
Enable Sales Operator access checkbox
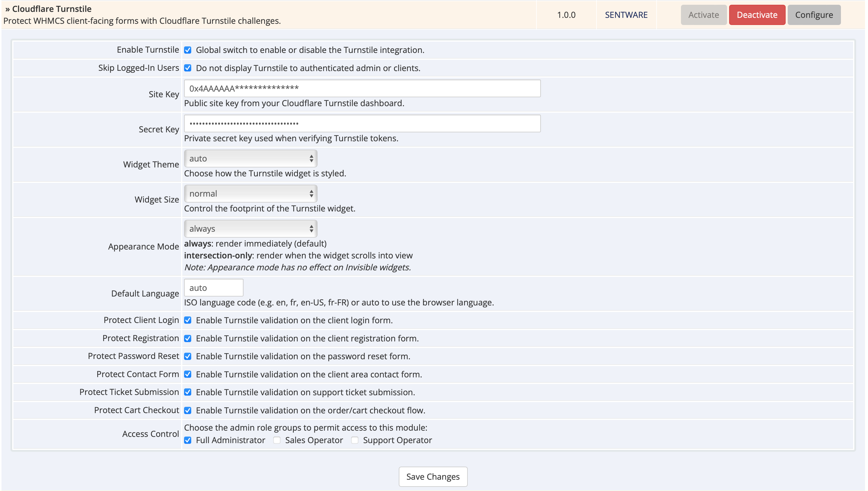277,440
